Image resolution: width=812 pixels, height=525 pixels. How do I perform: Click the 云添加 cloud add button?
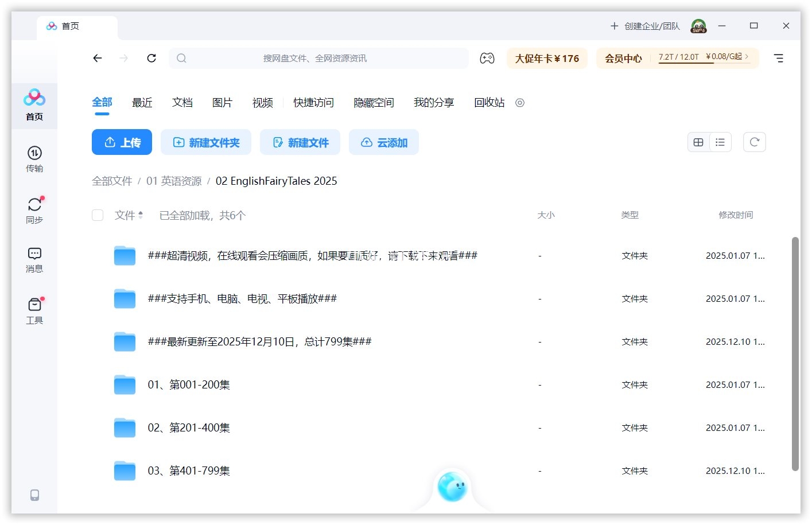(x=383, y=142)
